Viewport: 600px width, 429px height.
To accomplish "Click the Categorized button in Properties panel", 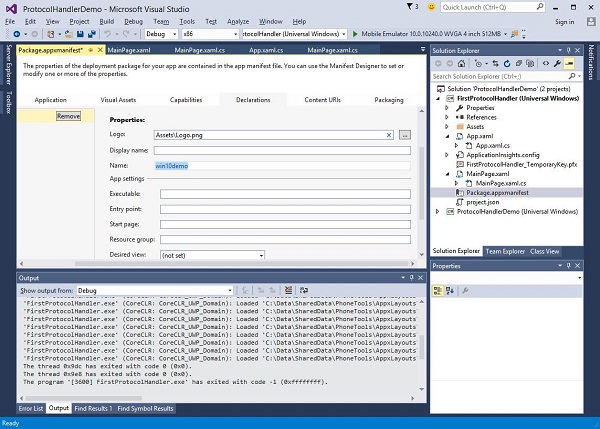I will [438, 290].
